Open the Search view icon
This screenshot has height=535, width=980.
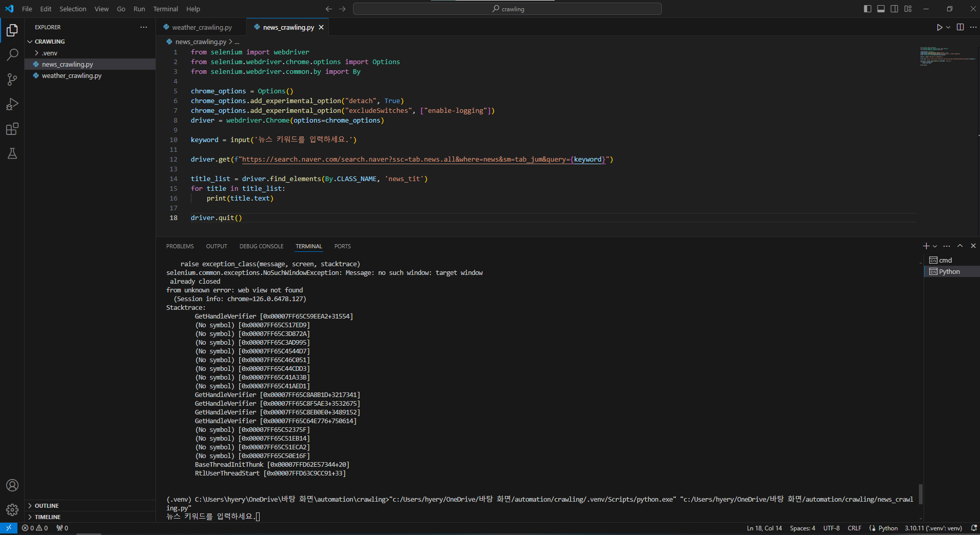pos(12,55)
